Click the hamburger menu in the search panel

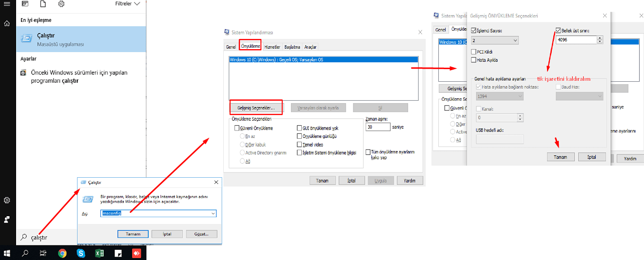[x=7, y=4]
